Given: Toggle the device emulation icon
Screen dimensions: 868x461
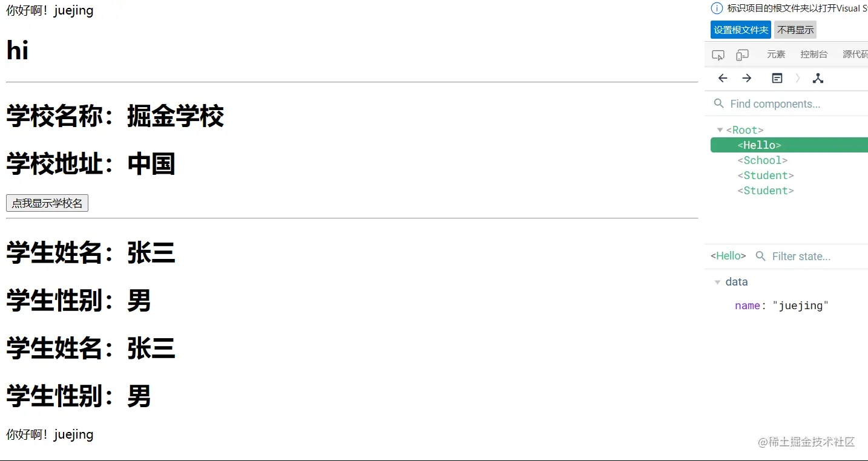Looking at the screenshot, I should 742,54.
